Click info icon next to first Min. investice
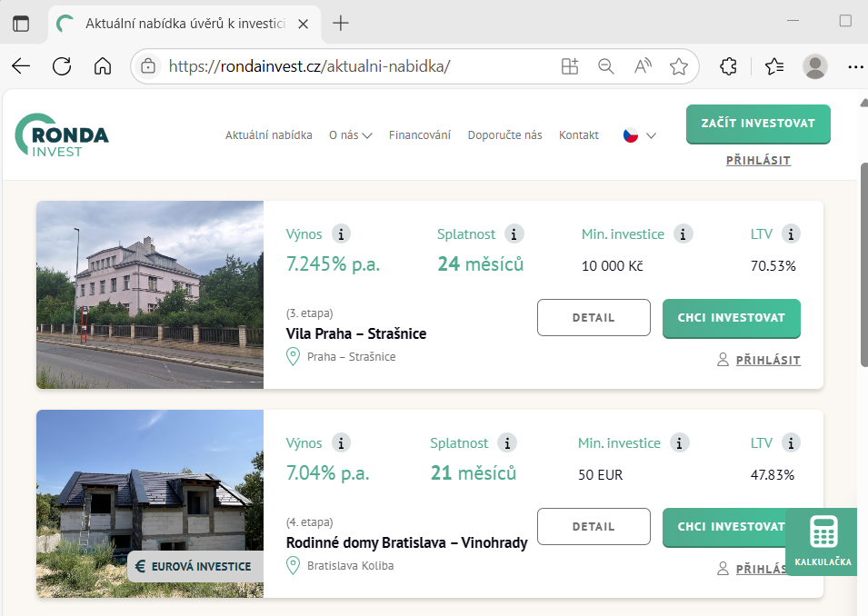The height and width of the screenshot is (616, 868). (x=683, y=234)
